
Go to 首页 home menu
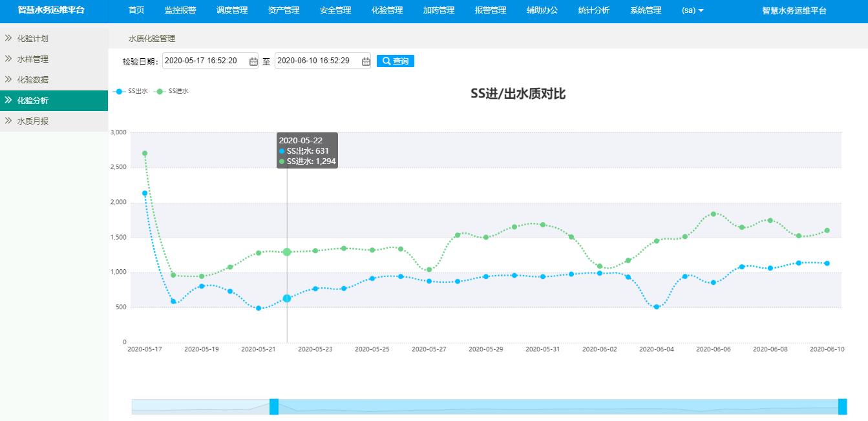[136, 10]
